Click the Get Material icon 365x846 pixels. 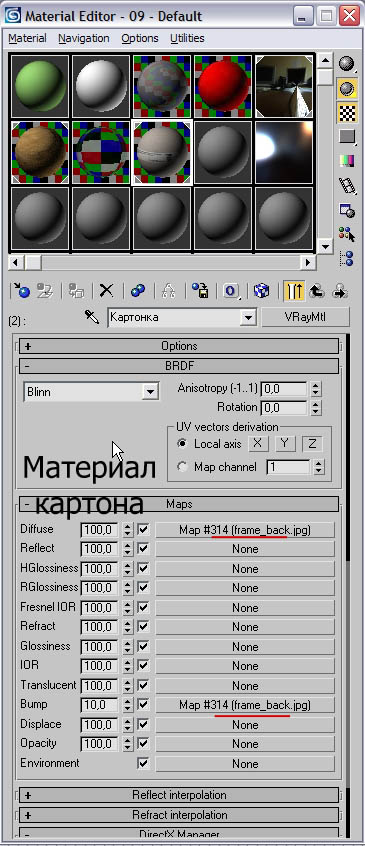22,291
